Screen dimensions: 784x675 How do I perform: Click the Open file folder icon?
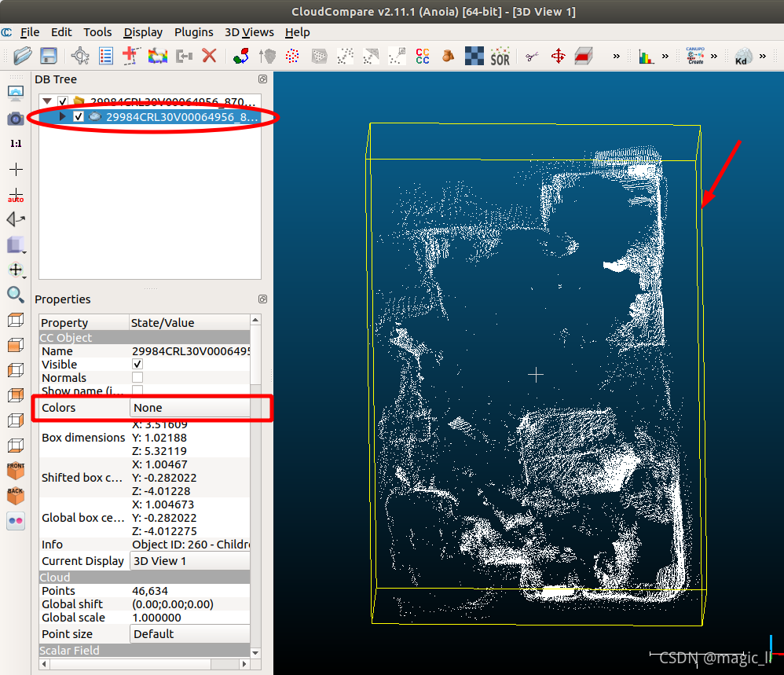click(23, 56)
